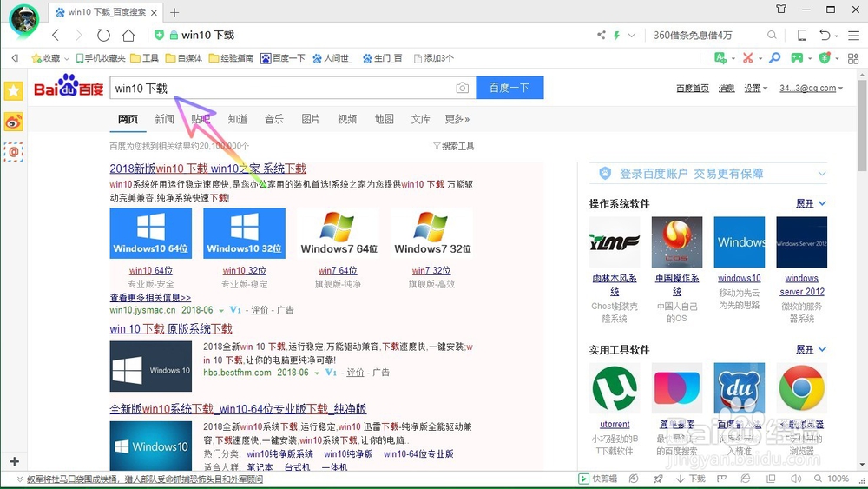
Task: Open the win 10 下载 原版系统下载 link
Action: tap(170, 328)
